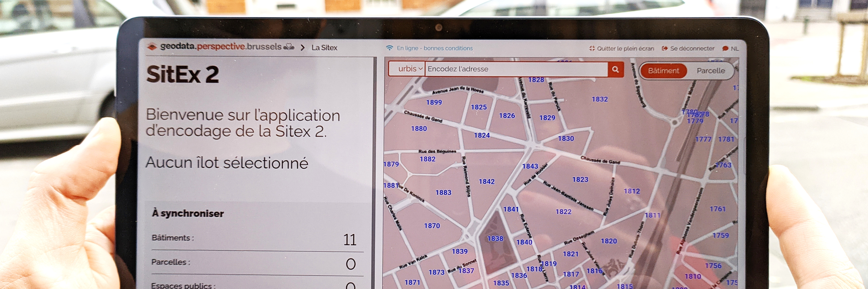Select block 1832 on the map
The height and width of the screenshot is (289, 868).
[599, 99]
